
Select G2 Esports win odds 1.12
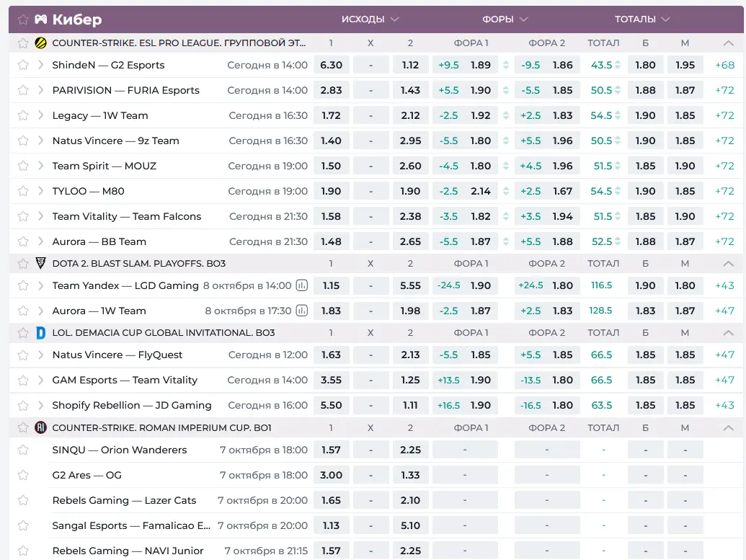[410, 65]
